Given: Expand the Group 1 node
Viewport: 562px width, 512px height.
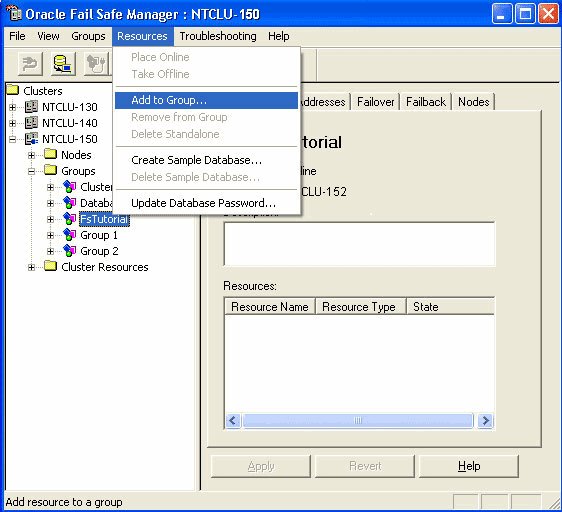Looking at the screenshot, I should [51, 235].
